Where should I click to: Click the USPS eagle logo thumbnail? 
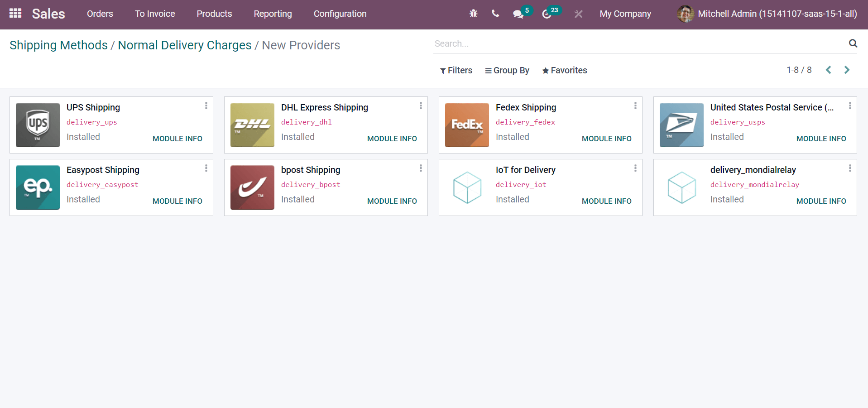tap(681, 125)
